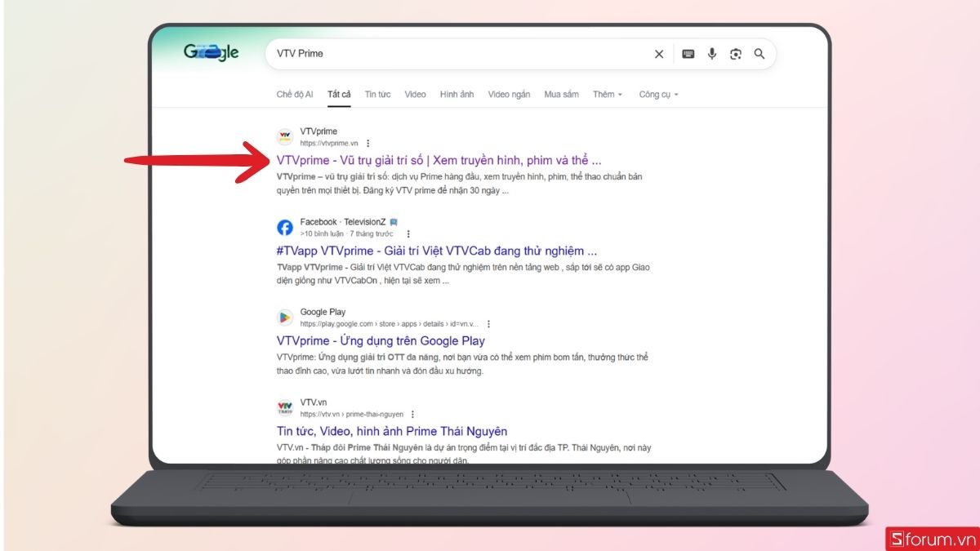Screen dimensions: 980x551
Task: Switch to the Hình ảnh tab
Action: click(x=456, y=94)
